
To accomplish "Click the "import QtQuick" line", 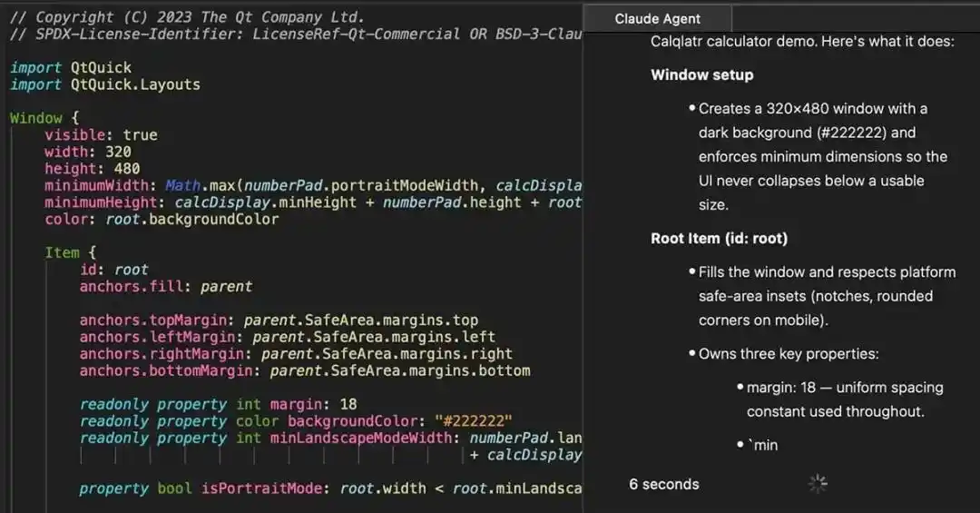I will tap(71, 67).
